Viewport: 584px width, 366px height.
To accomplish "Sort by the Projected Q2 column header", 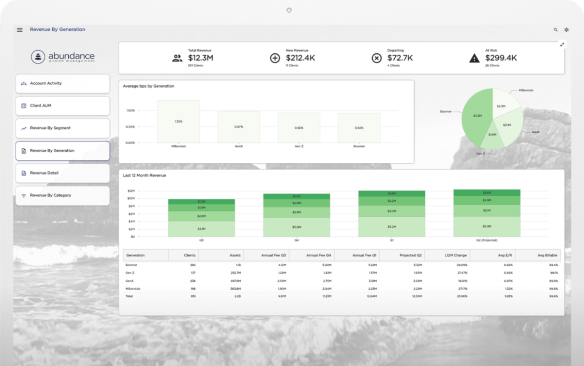I will point(402,255).
